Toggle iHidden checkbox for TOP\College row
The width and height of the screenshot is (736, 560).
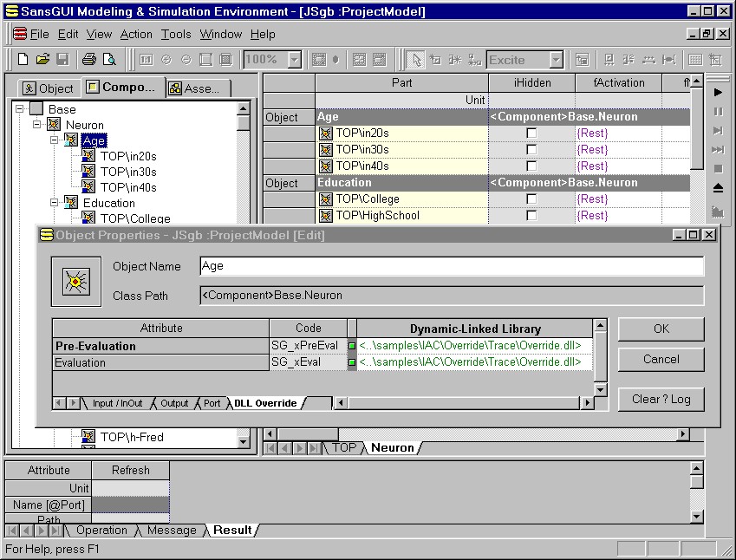531,199
